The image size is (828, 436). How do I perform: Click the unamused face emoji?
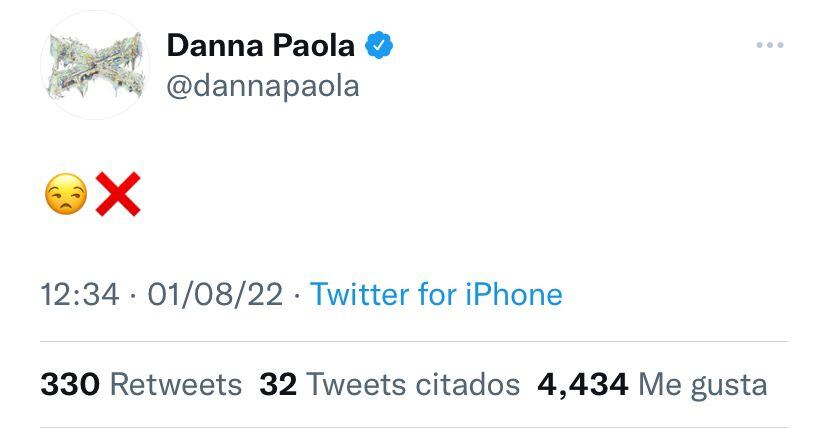click(66, 194)
